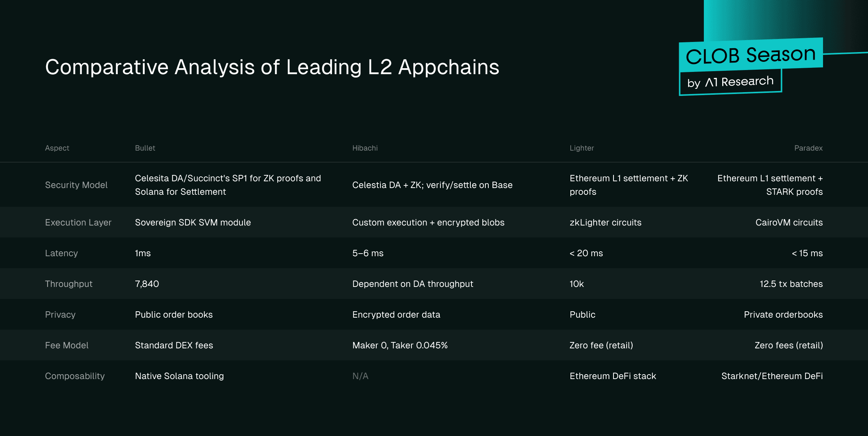The width and height of the screenshot is (868, 436).
Task: Click the 'Hibachi' column header
Action: (x=365, y=148)
